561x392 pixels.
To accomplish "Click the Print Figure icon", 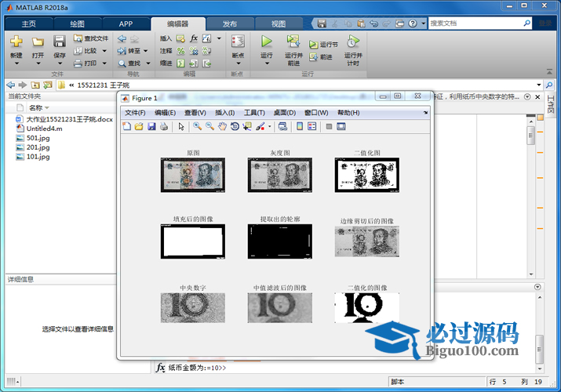I will [x=164, y=126].
